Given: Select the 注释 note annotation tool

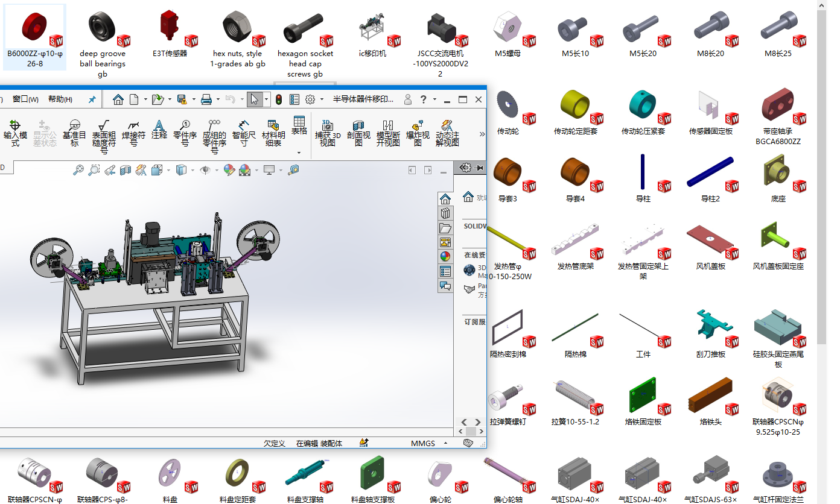Looking at the screenshot, I should point(159,129).
